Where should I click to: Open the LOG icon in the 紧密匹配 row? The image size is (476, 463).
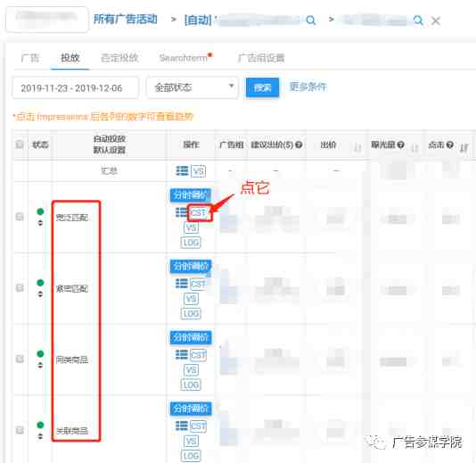coord(191,313)
